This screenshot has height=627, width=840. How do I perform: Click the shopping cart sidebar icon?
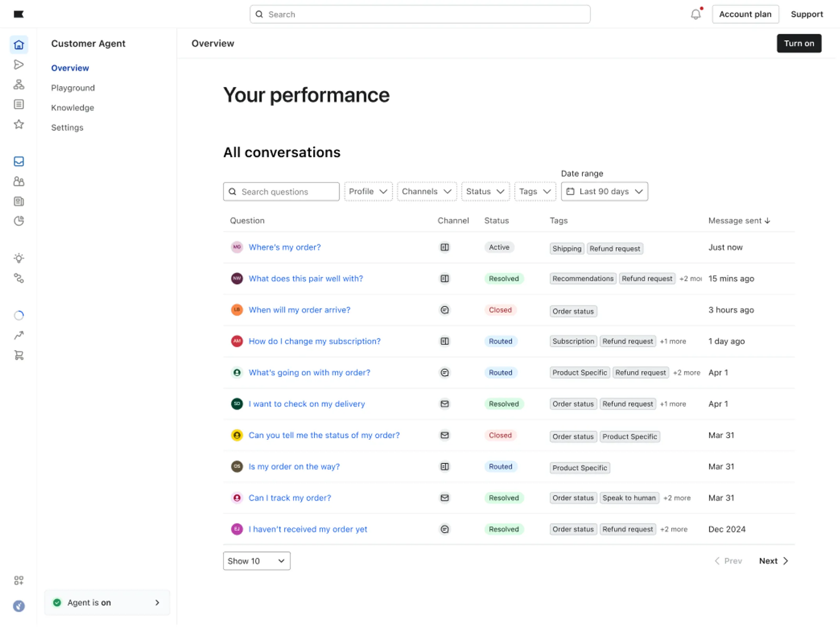(19, 355)
